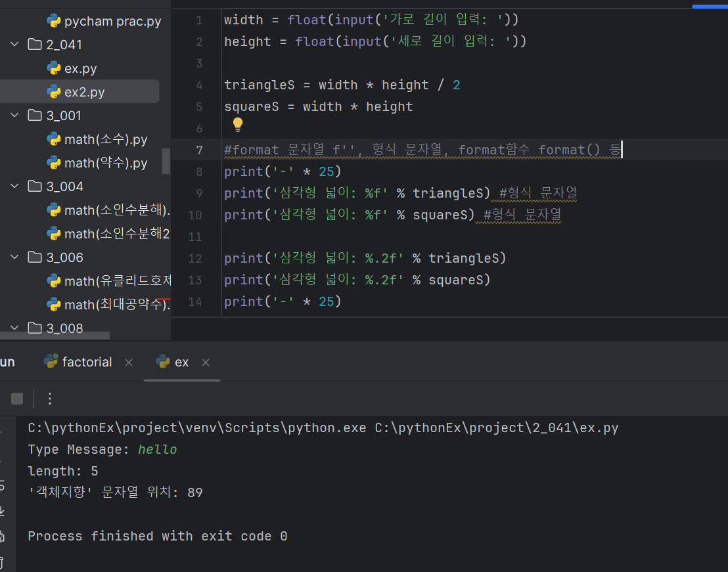This screenshot has width=728, height=572.
Task: Click the Python icon on factorial tab
Action: pyautogui.click(x=51, y=361)
